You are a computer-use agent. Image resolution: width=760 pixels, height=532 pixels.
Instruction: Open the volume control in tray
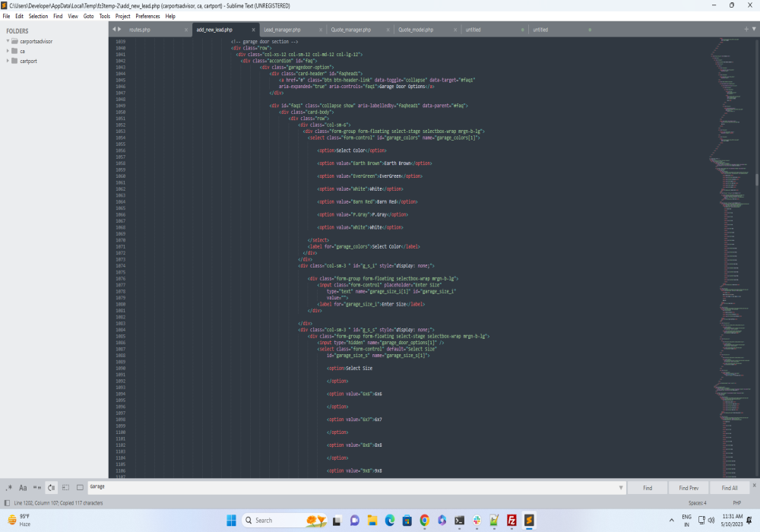coord(711,521)
